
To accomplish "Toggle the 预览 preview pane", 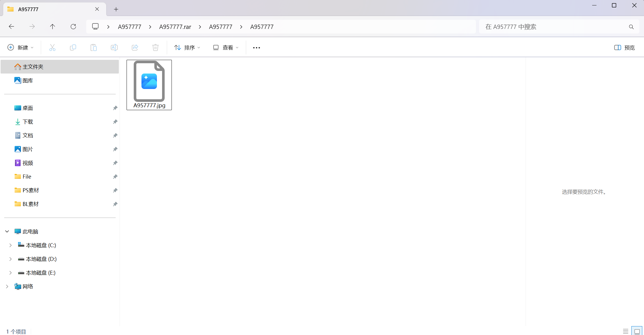I will tap(624, 47).
